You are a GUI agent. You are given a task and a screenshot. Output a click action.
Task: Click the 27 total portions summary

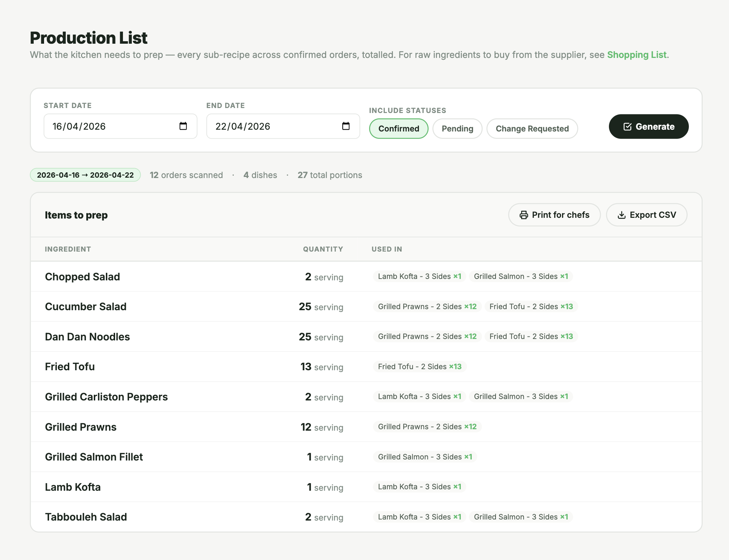tap(330, 175)
